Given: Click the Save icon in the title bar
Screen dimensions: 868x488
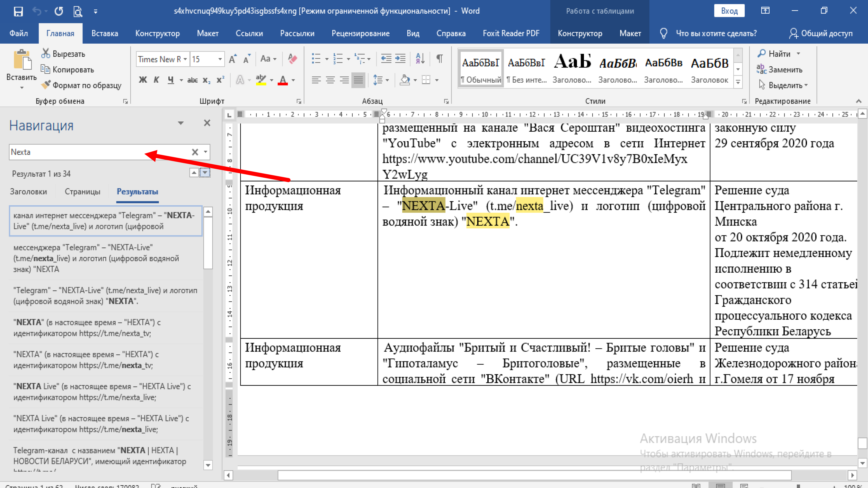Looking at the screenshot, I should pos(18,11).
